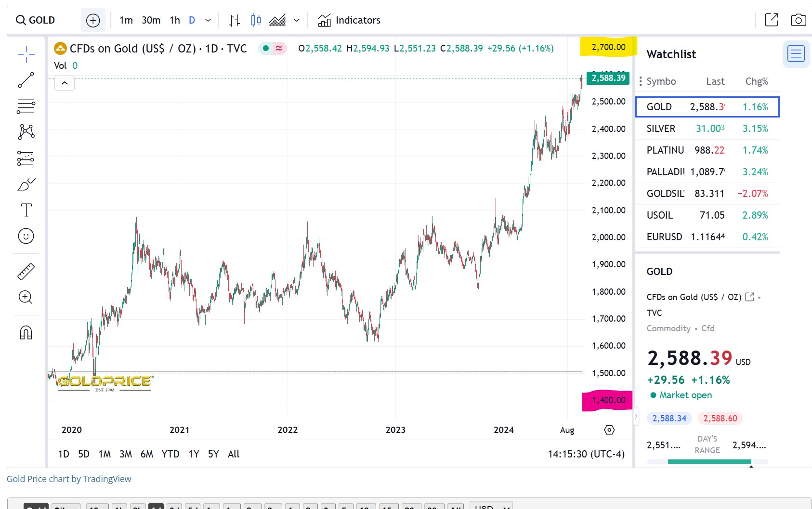812x509 pixels.
Task: Select the trend line drawing tool
Action: pos(26,80)
